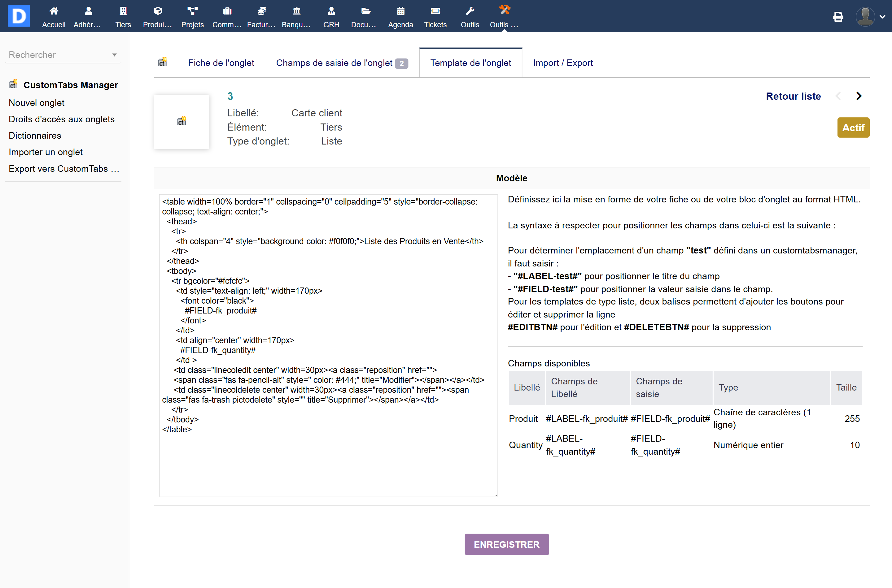This screenshot has height=588, width=892.
Task: Toggle the Actif status badge
Action: 853,128
